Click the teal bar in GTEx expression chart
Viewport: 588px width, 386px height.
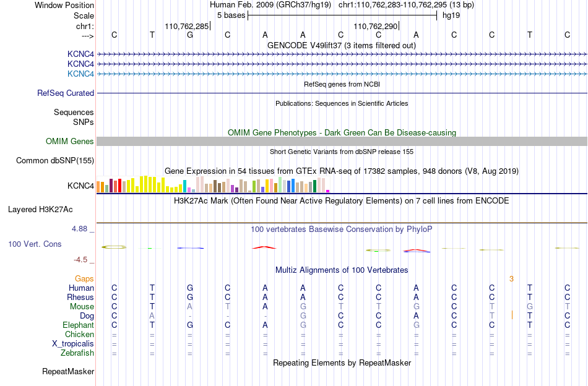(185, 186)
